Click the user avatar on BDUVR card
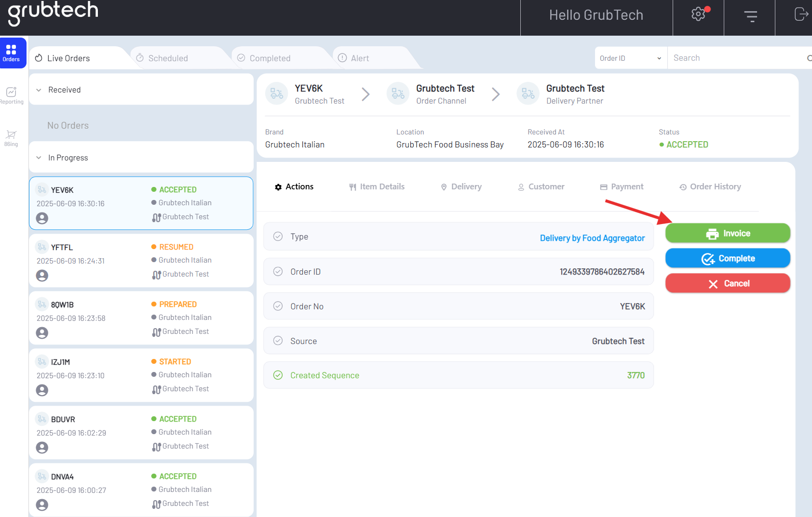Screen dimensions: 812x517 point(42,448)
